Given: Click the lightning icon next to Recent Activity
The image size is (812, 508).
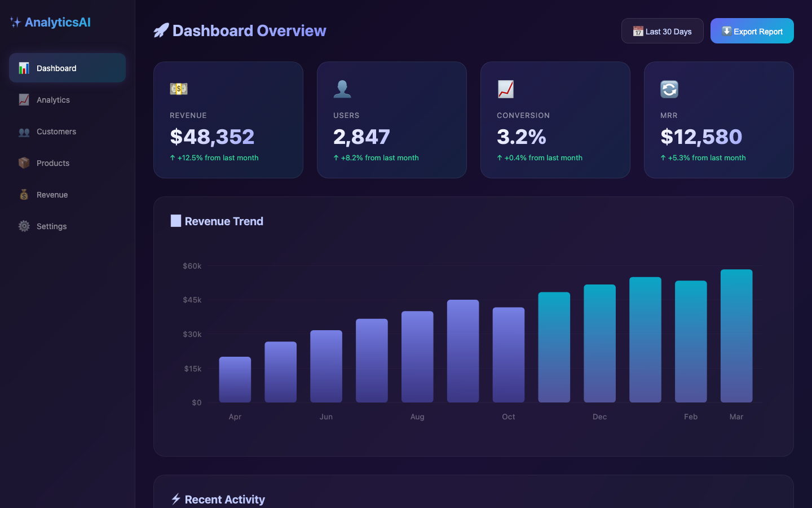Looking at the screenshot, I should pyautogui.click(x=175, y=499).
